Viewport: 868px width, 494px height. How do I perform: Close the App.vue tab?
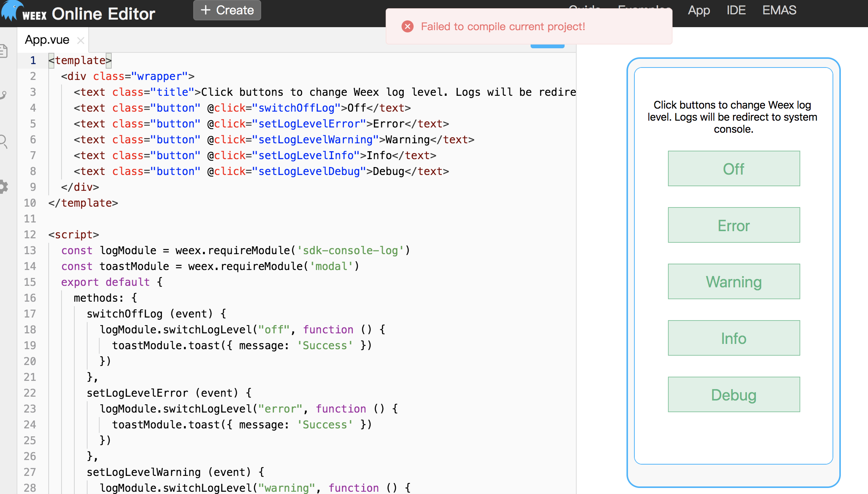pyautogui.click(x=80, y=40)
